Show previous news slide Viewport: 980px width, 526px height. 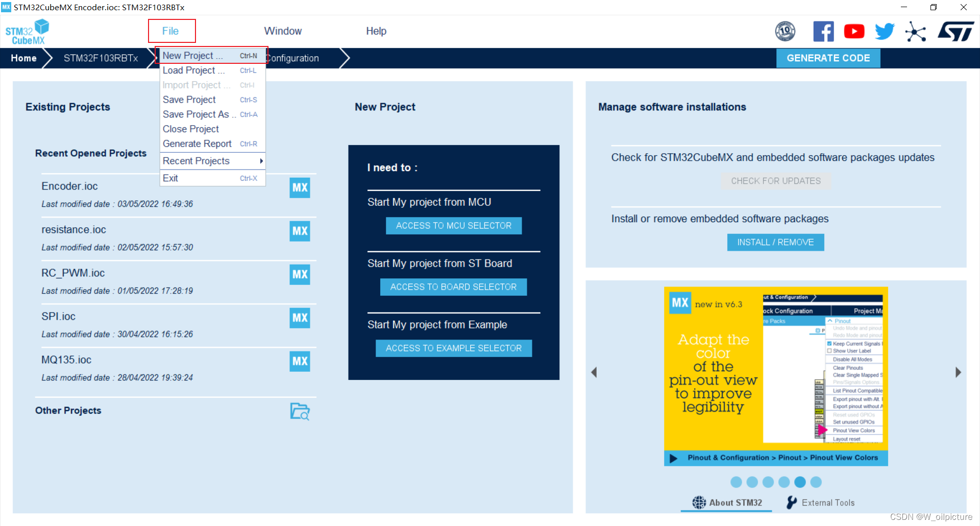click(x=594, y=372)
